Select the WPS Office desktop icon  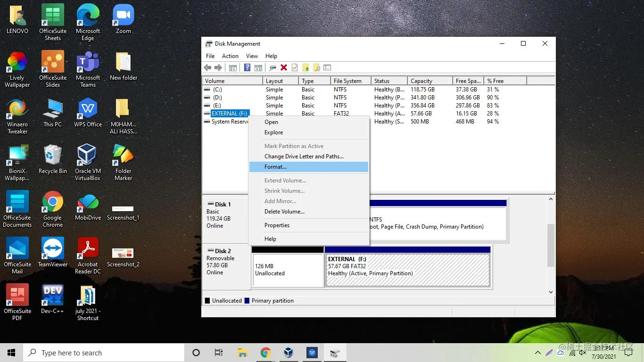(x=88, y=112)
